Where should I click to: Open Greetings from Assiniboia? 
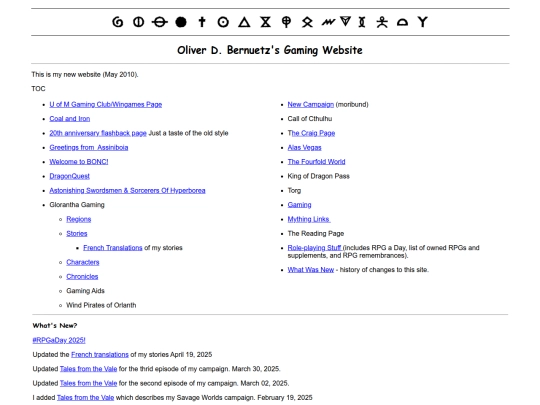point(89,147)
